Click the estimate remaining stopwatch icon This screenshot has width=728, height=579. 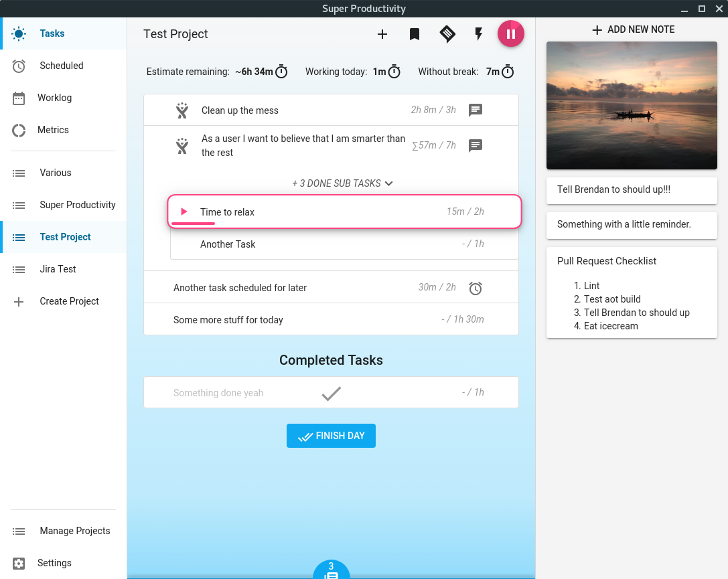(281, 72)
